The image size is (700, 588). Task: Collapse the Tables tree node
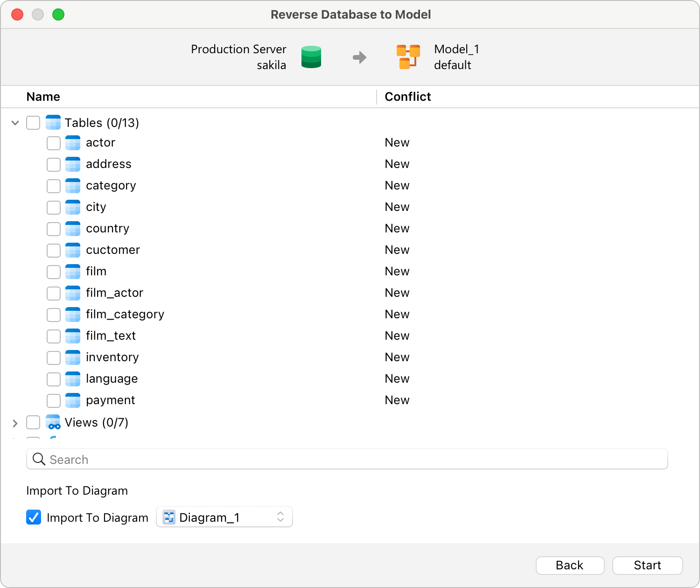(x=14, y=122)
